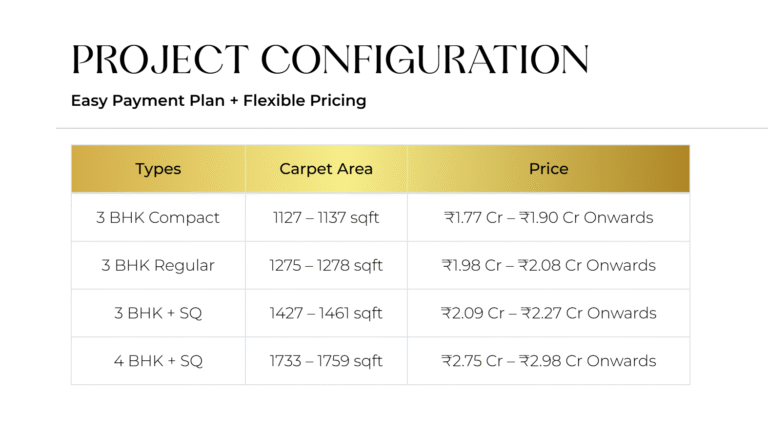Pick the ₹1.98 Cr – ₹2.08 Cr price
The width and height of the screenshot is (768, 432).
548,266
